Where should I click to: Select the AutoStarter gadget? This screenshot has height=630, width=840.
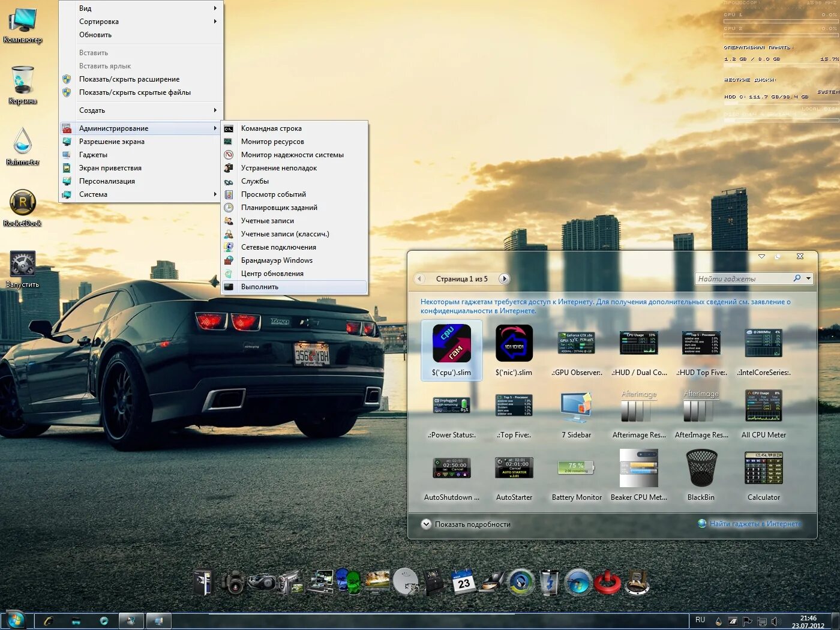click(514, 479)
